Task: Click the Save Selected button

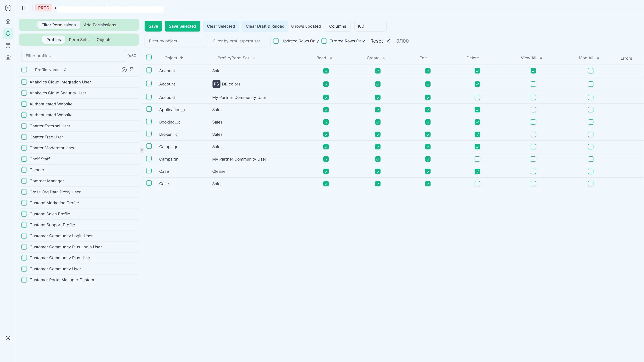Action: [182, 26]
